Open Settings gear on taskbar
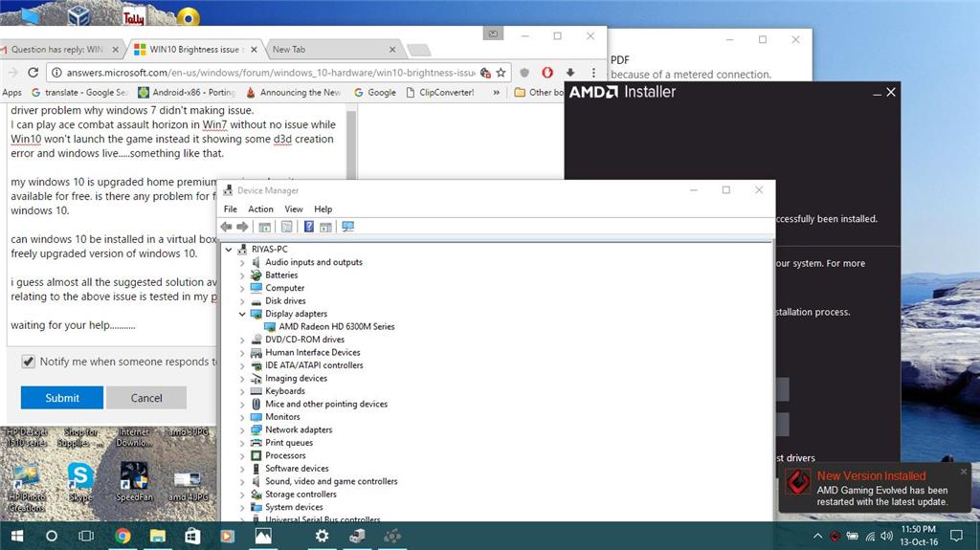The width and height of the screenshot is (980, 550). 322,536
